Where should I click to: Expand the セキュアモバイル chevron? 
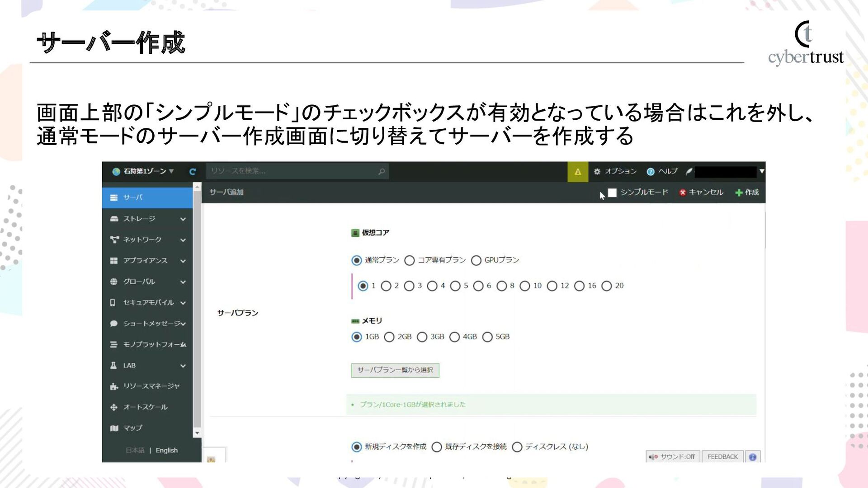pos(183,303)
